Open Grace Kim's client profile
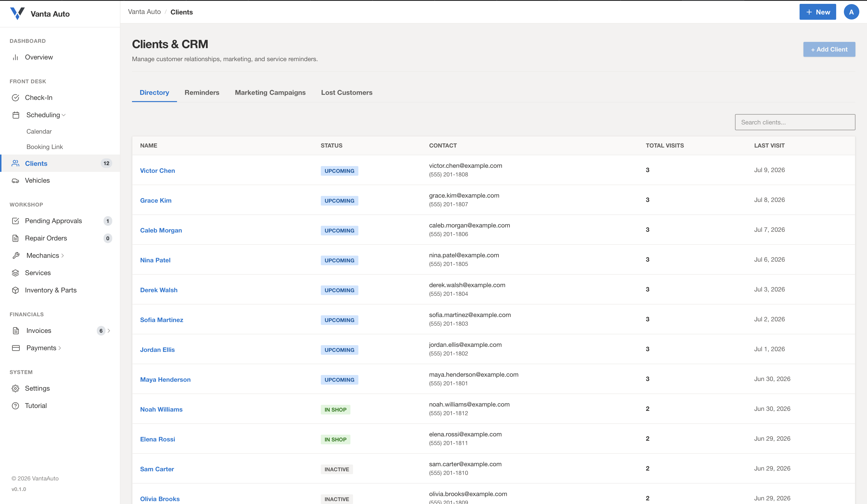This screenshot has height=504, width=867. (156, 200)
